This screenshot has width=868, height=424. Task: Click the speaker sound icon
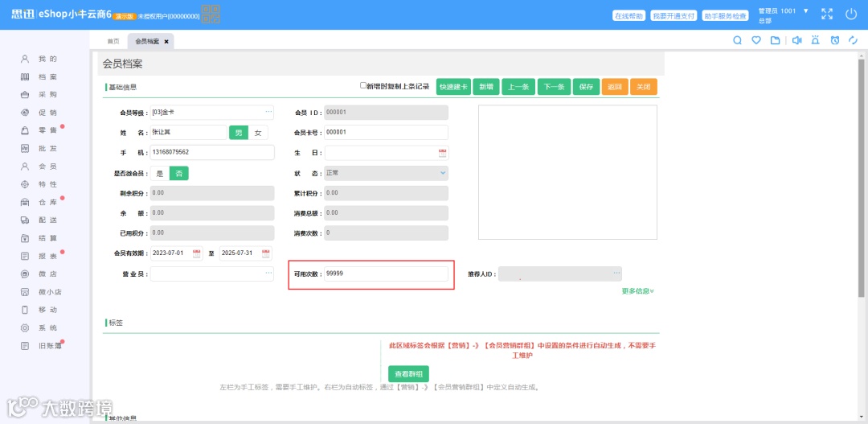[797, 40]
